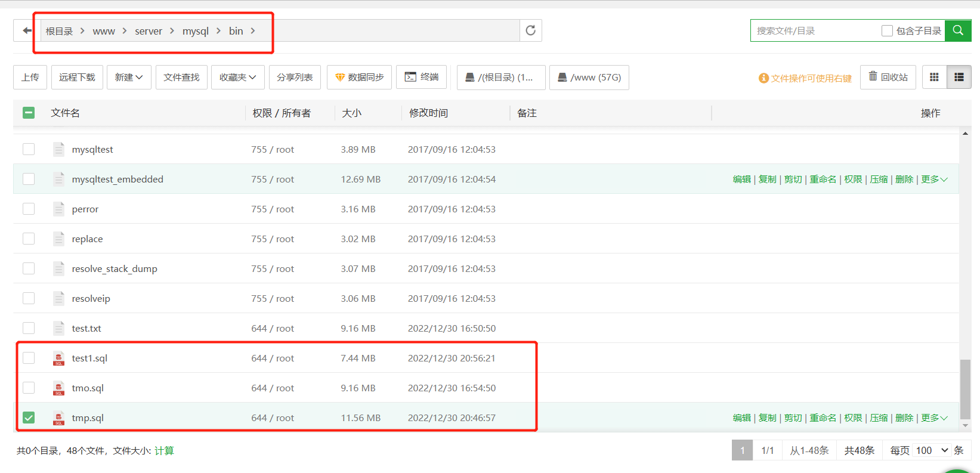Click the perror file icon

tap(58, 209)
